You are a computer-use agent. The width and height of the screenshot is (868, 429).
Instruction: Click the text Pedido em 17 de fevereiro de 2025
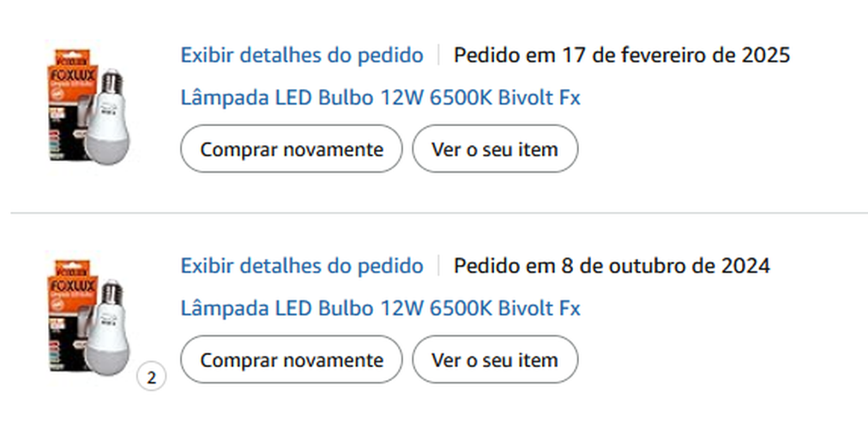(x=622, y=56)
